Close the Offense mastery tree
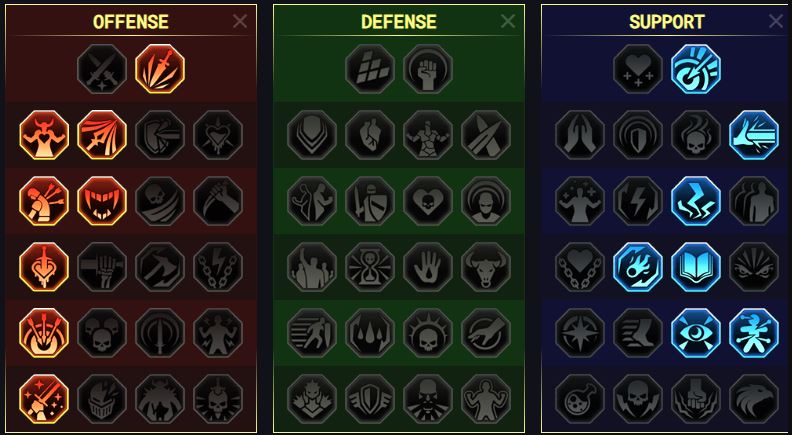 coord(240,21)
